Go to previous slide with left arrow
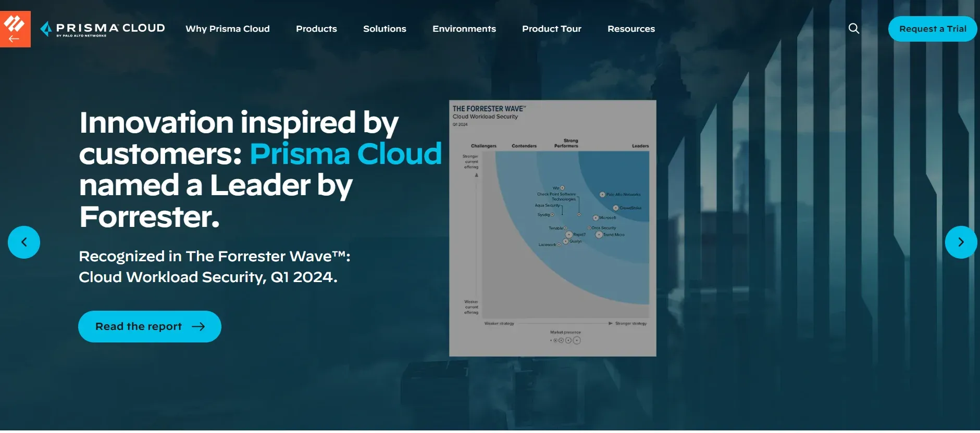980x433 pixels. point(24,242)
